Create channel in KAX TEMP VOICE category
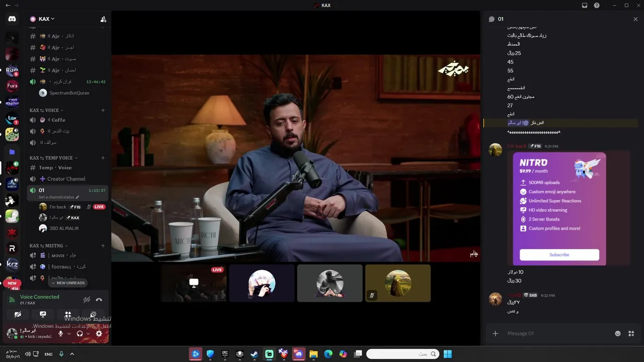The width and height of the screenshot is (644, 362). 103,158
